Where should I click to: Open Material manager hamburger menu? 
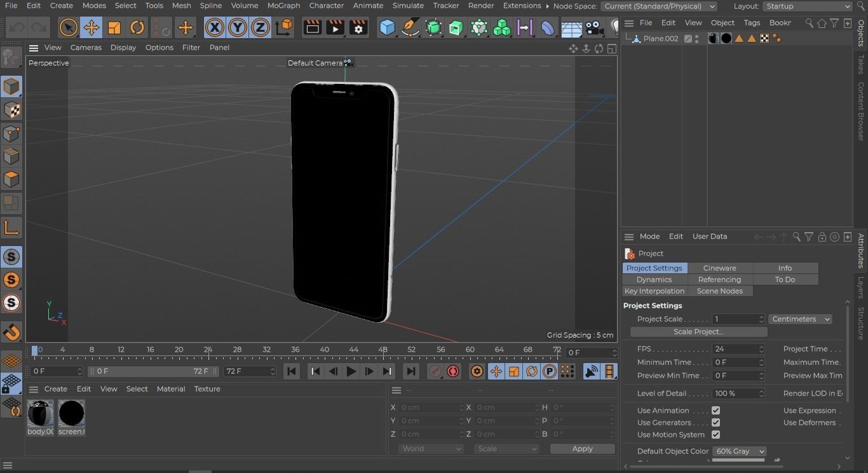pos(34,389)
